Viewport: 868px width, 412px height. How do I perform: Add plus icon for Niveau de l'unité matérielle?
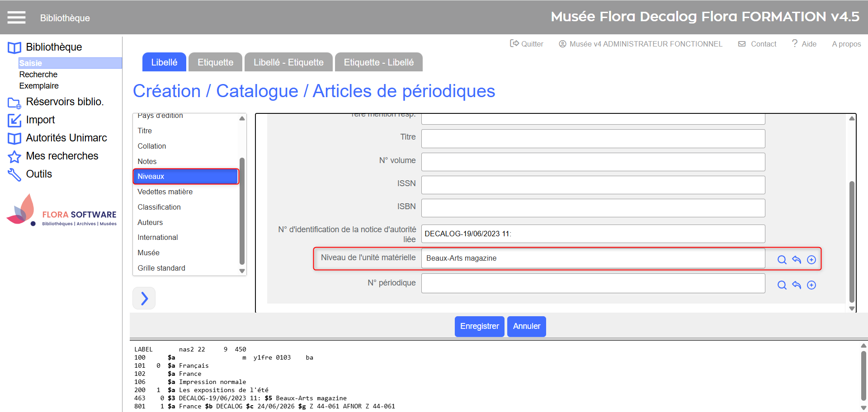click(x=811, y=260)
